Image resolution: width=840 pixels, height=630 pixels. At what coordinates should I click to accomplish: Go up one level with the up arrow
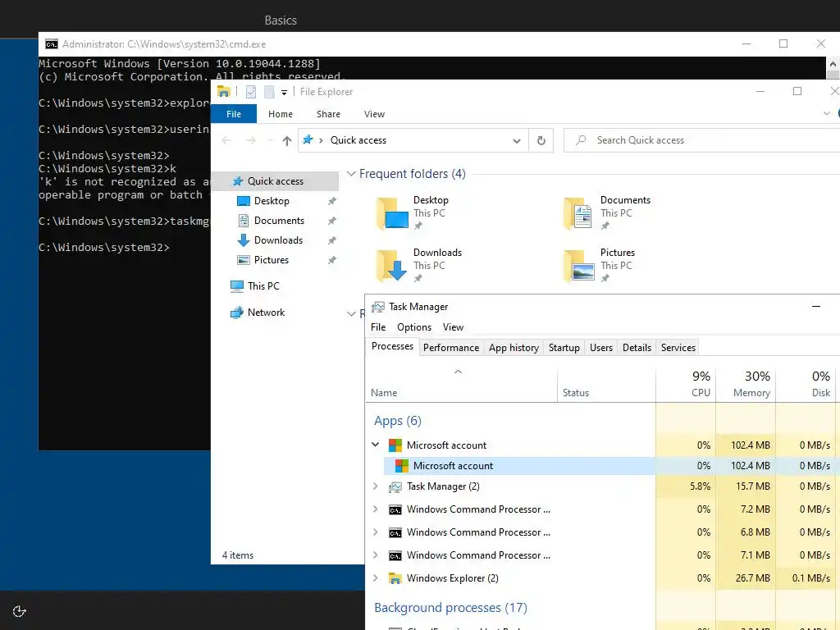[287, 140]
